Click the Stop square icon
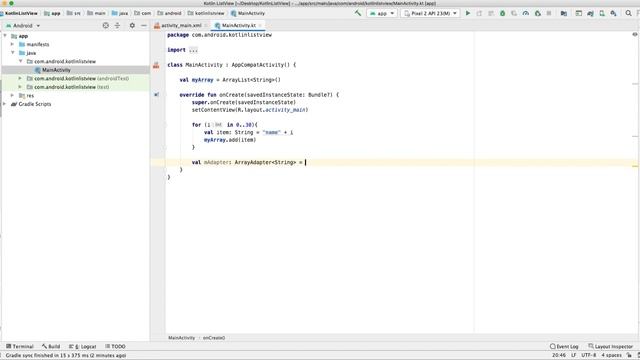Viewport: 640px width, 360px height. 549,13
